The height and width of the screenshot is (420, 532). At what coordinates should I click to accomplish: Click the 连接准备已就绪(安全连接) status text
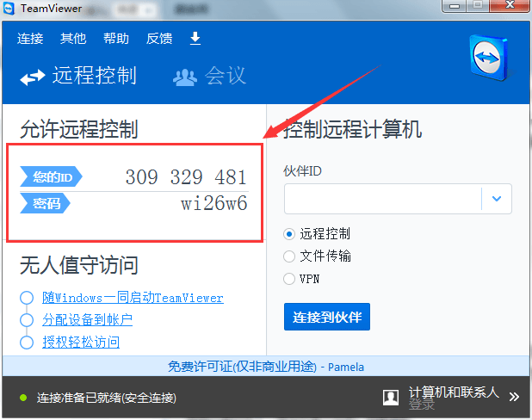click(x=107, y=398)
